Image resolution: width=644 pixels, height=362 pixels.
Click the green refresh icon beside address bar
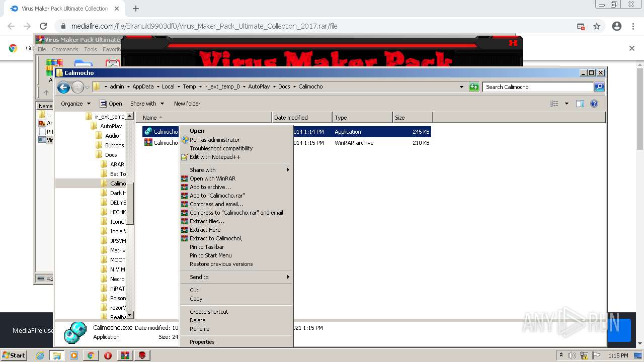point(474,87)
